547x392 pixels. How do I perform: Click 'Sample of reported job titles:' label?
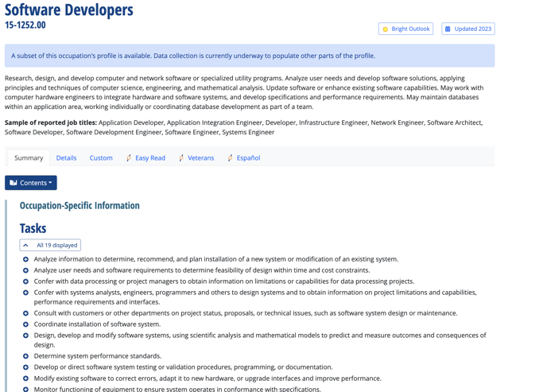[x=51, y=122]
